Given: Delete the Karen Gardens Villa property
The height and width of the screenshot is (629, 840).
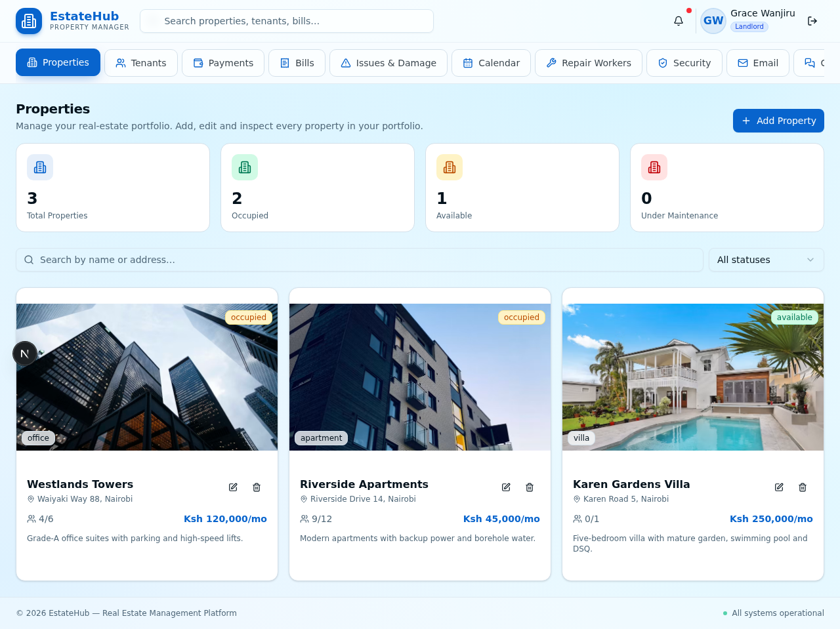Looking at the screenshot, I should [x=803, y=487].
